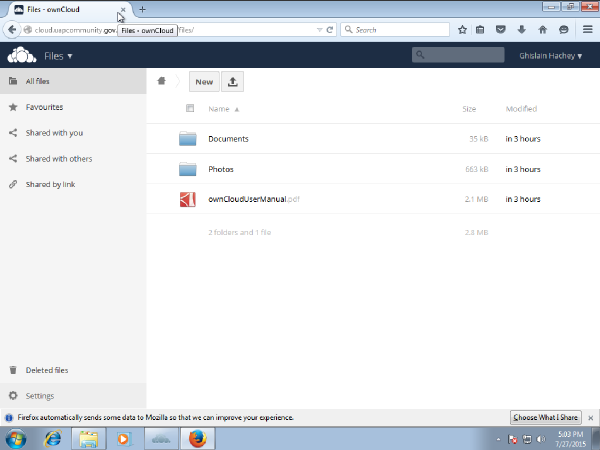The image size is (600, 450).
Task: Open the Photos folder name
Action: click(221, 169)
